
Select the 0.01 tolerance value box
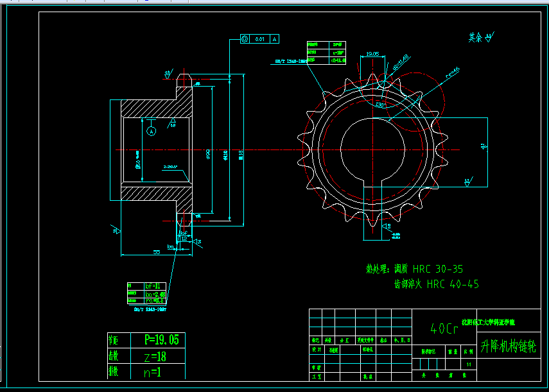point(259,39)
